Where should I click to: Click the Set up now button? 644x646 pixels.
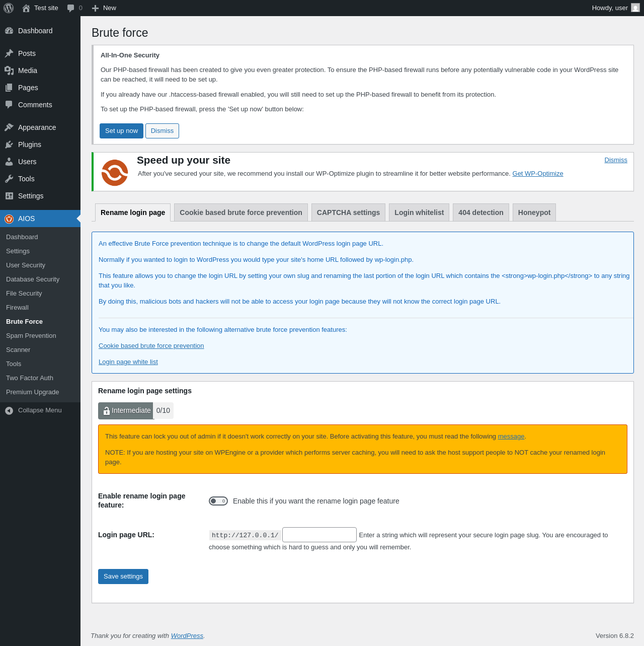(x=121, y=131)
